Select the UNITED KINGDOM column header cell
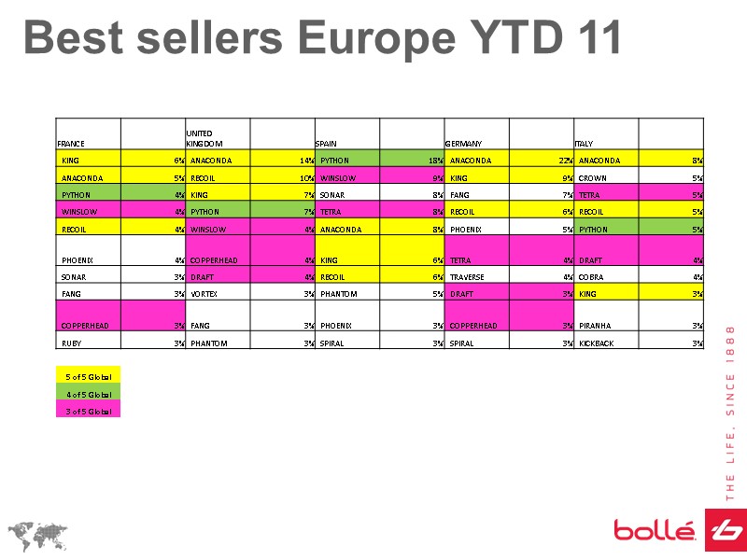The height and width of the screenshot is (560, 747). coord(218,134)
